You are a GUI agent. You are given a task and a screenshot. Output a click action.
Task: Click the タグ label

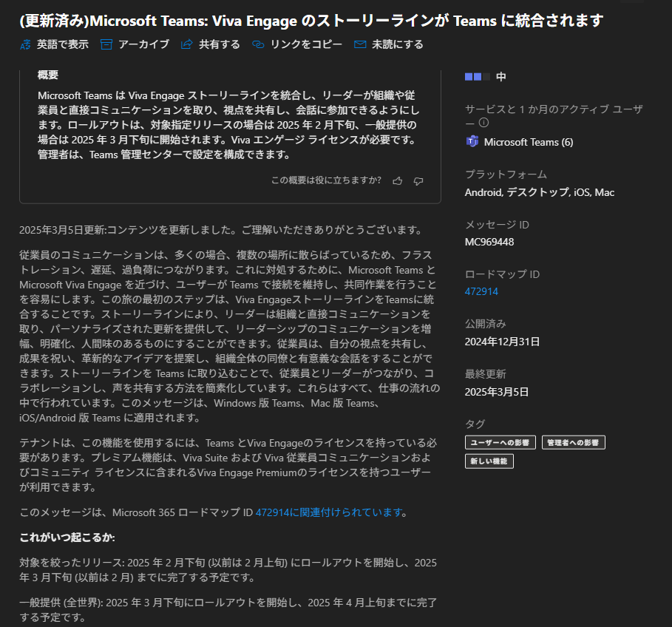pos(475,424)
